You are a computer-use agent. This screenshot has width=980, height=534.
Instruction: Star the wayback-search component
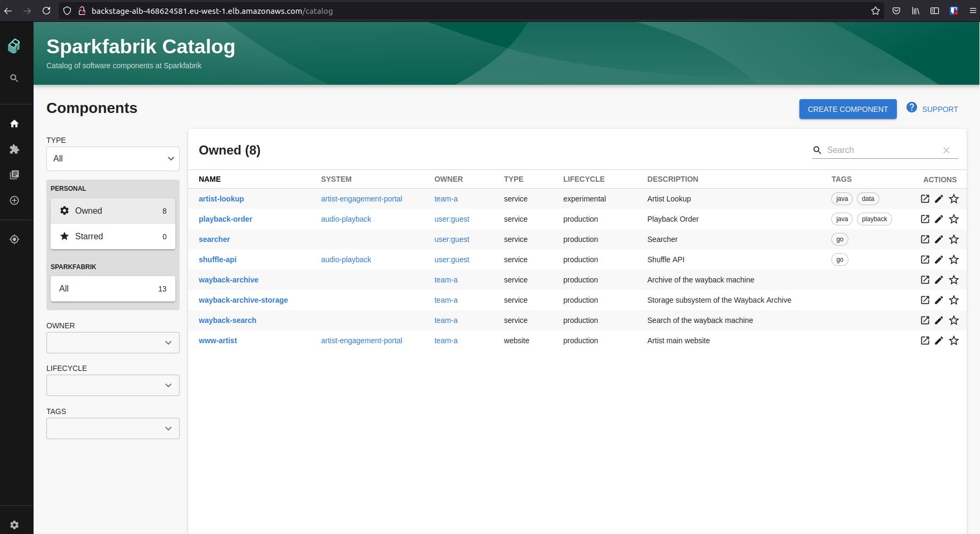coord(954,320)
